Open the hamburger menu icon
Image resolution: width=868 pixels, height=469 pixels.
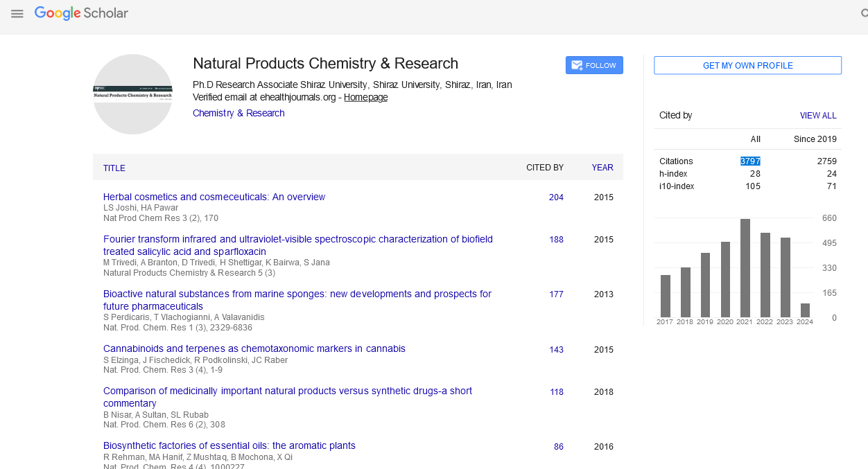17,14
